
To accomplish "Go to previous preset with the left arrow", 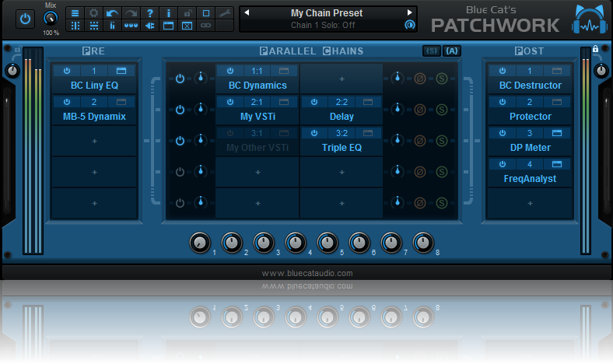I will 246,13.
